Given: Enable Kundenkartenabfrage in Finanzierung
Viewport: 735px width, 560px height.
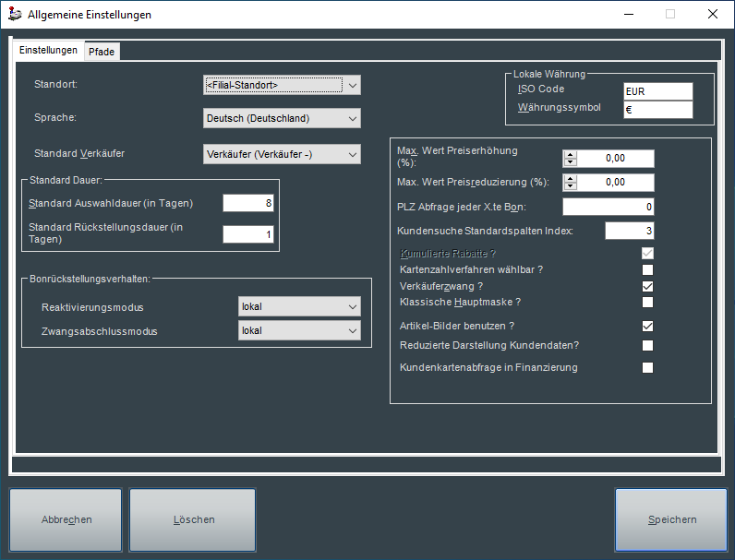Looking at the screenshot, I should (x=647, y=367).
